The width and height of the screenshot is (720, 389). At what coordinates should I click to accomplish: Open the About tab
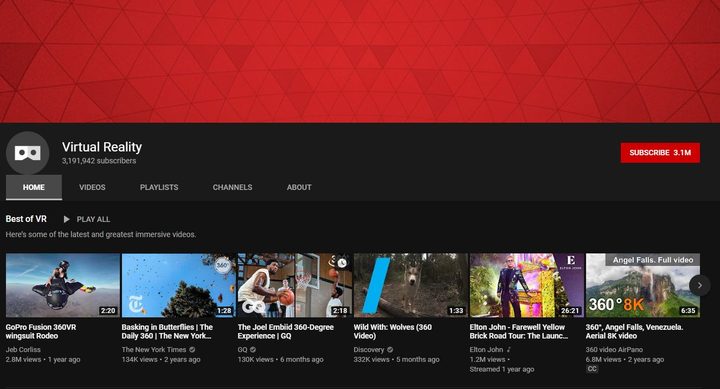pos(299,187)
